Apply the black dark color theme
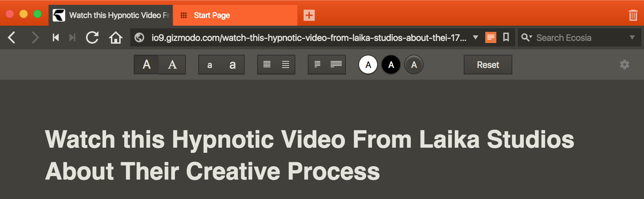644x199 pixels. click(x=391, y=64)
